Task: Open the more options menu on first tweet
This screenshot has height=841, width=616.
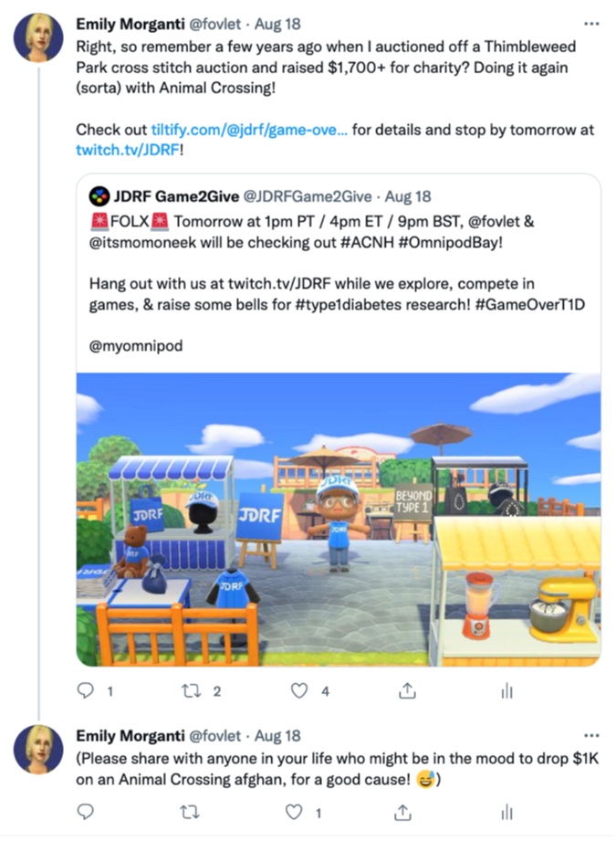Action: click(591, 24)
